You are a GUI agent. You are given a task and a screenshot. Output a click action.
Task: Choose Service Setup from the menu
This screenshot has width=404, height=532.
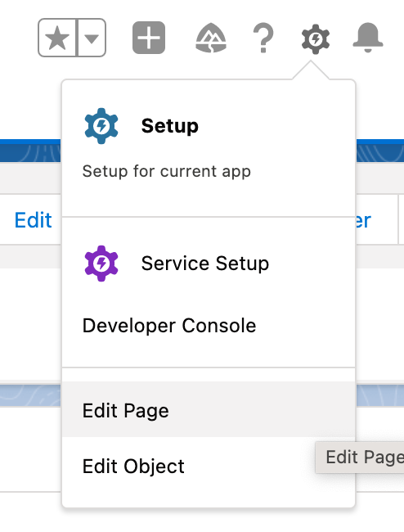click(x=205, y=264)
